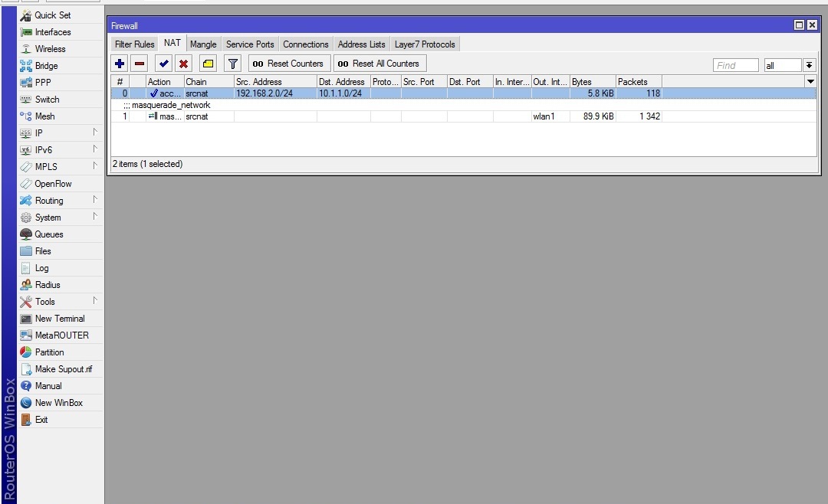Viewport: 828px width, 504px height.
Task: Switch to Address Lists tab
Action: [x=362, y=44]
